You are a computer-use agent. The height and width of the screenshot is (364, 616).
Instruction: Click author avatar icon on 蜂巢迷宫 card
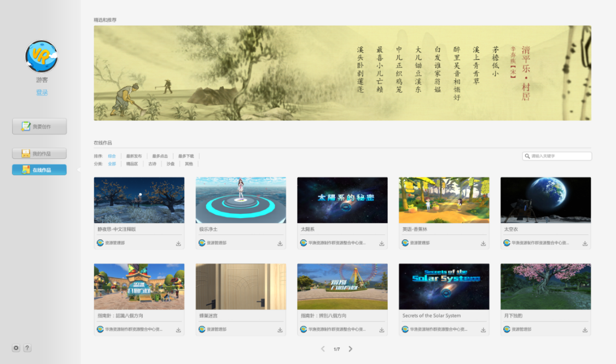(x=202, y=329)
